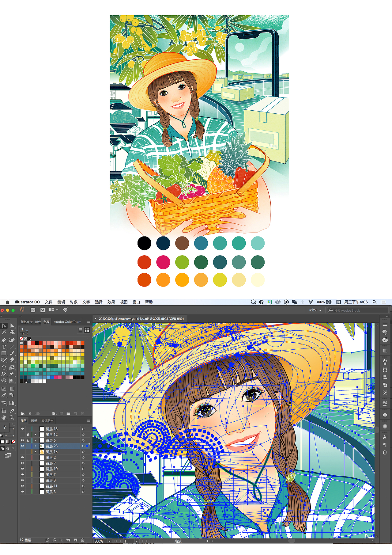Select the Hand tool
Viewport: 392px width, 555px height.
click(4, 417)
